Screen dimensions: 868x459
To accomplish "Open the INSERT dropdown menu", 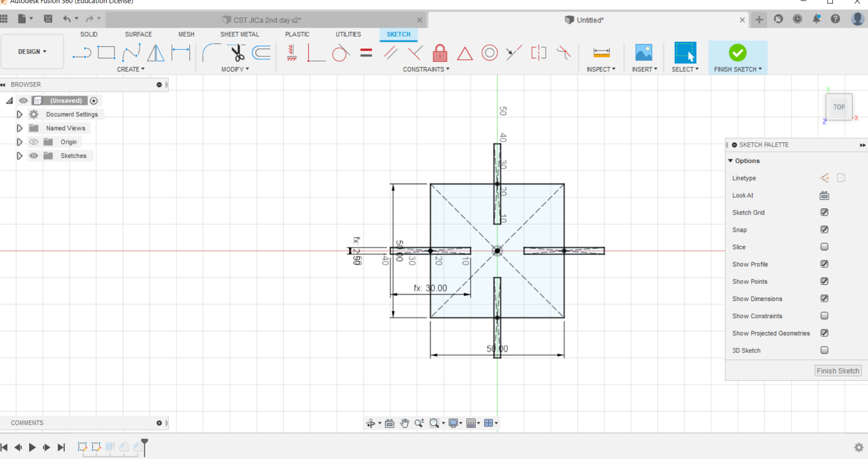I will 644,69.
